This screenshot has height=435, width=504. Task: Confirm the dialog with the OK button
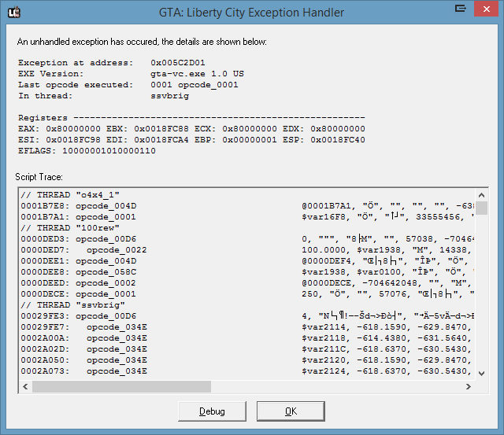pos(291,411)
